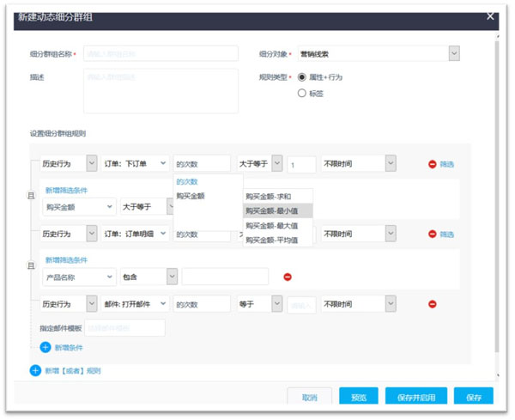Close the 新建动态细分群组 dialog with X
This screenshot has width=515, height=420.
click(x=490, y=15)
